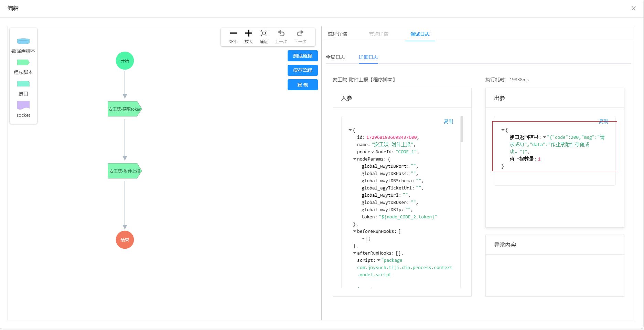Collapse the root object in 入参 JSON
This screenshot has height=330, width=644.
click(x=350, y=130)
